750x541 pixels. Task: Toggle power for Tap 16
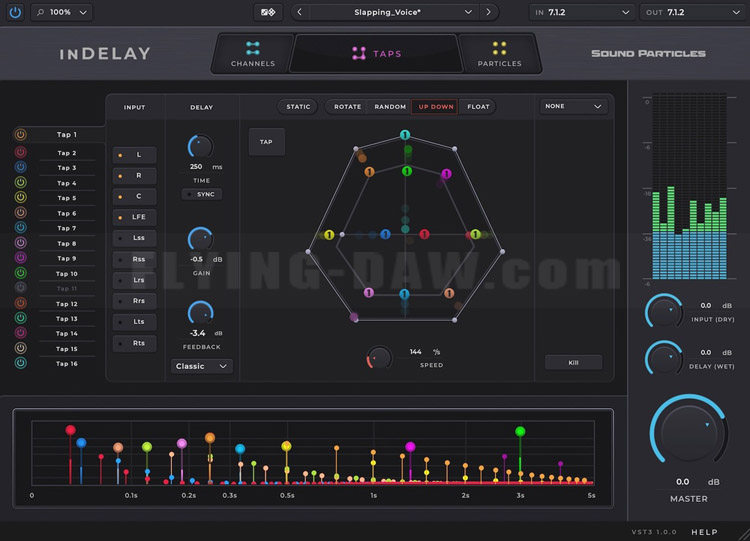tap(20, 363)
